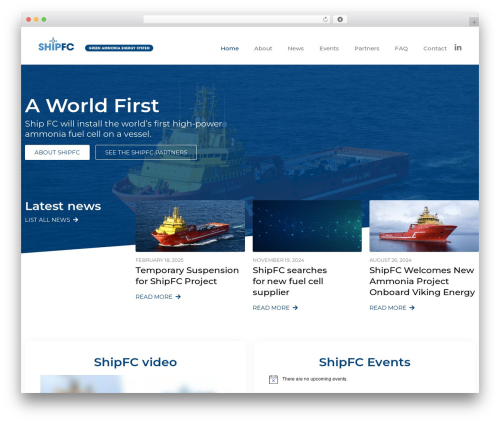This screenshot has height=423, width=500.
Task: Maximize window with green button
Action: (44, 19)
